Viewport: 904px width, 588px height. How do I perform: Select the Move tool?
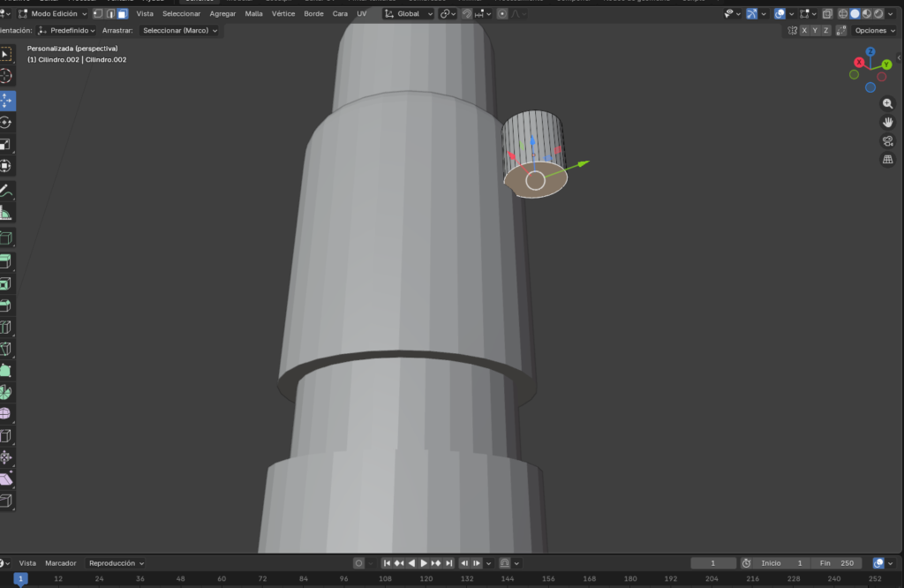click(x=6, y=101)
